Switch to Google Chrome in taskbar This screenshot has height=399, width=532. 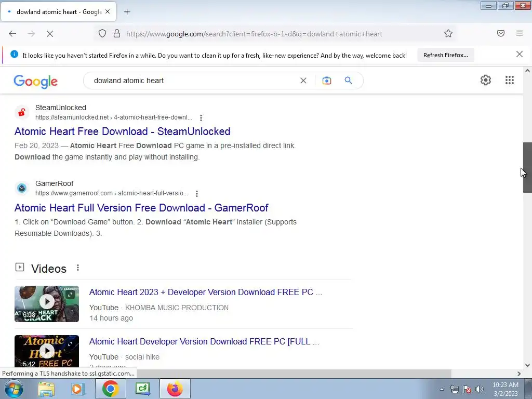(110, 389)
